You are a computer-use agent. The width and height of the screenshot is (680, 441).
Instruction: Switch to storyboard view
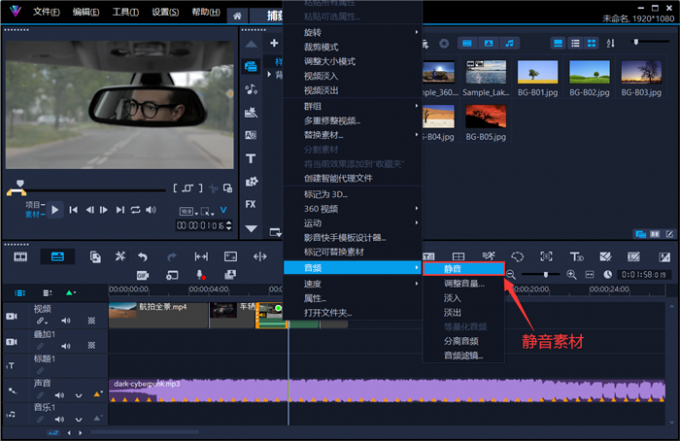pos(20,257)
